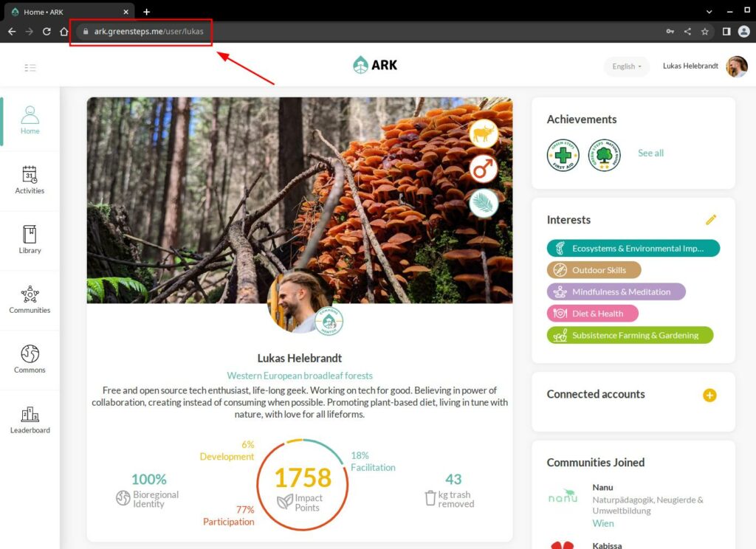Collapse the sidebar with the list menu icon

point(30,67)
